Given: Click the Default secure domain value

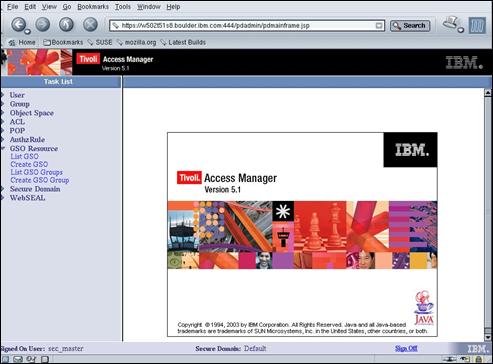Looking at the screenshot, I should click(255, 349).
